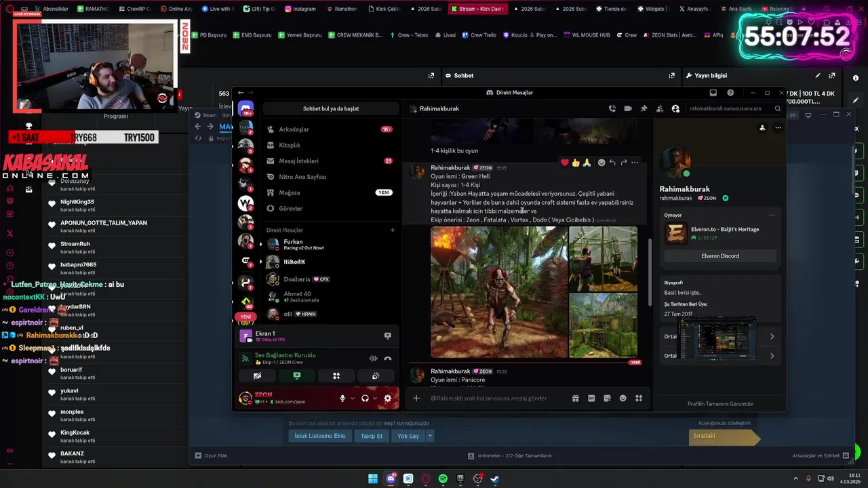The image size is (868, 488).
Task: Open pinned messages in Discord chat
Action: coord(644,108)
